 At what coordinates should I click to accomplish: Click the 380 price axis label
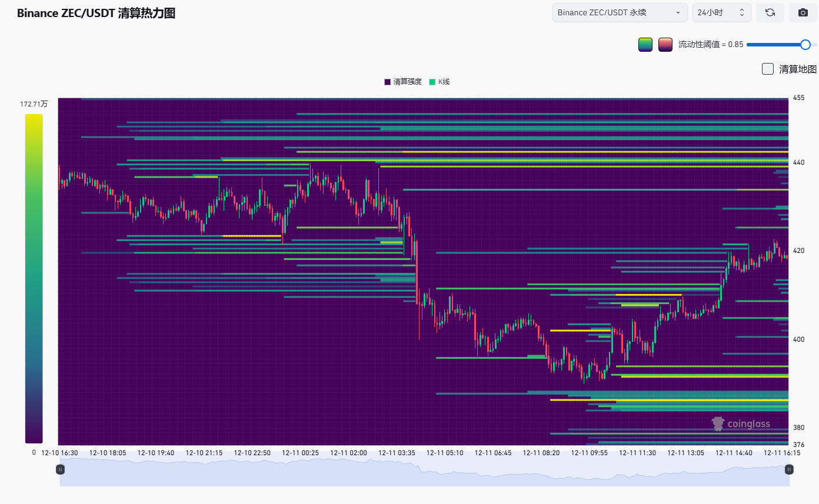799,428
